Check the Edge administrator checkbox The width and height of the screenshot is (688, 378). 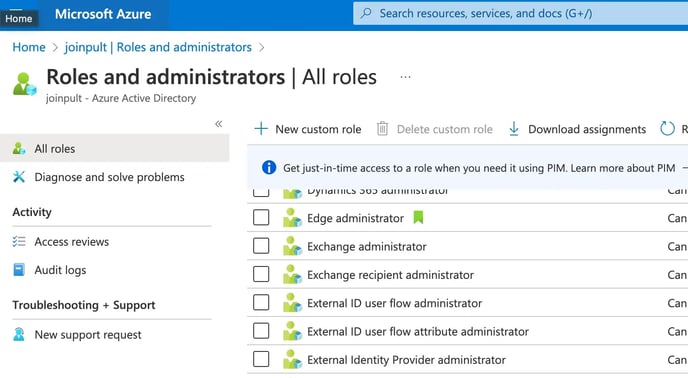click(x=261, y=217)
